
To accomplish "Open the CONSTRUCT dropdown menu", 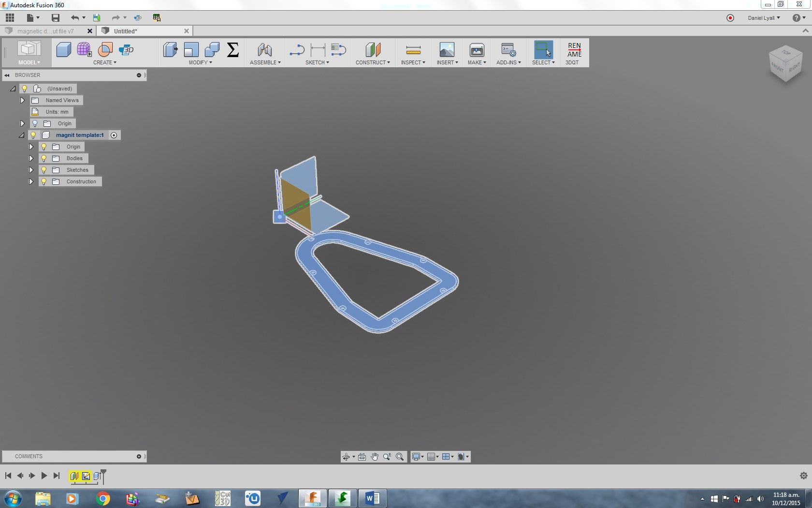I will tap(373, 62).
